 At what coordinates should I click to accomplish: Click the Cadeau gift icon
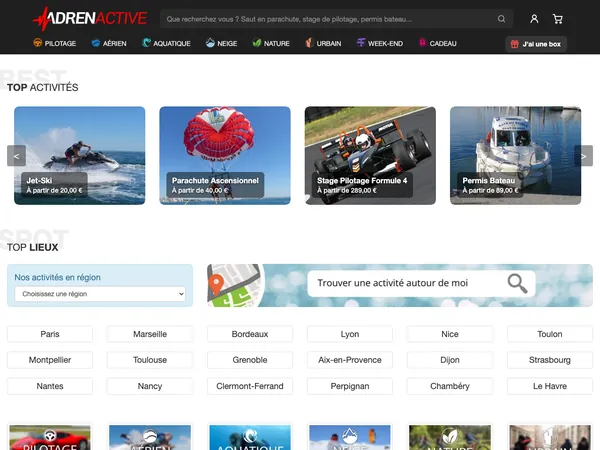[422, 43]
